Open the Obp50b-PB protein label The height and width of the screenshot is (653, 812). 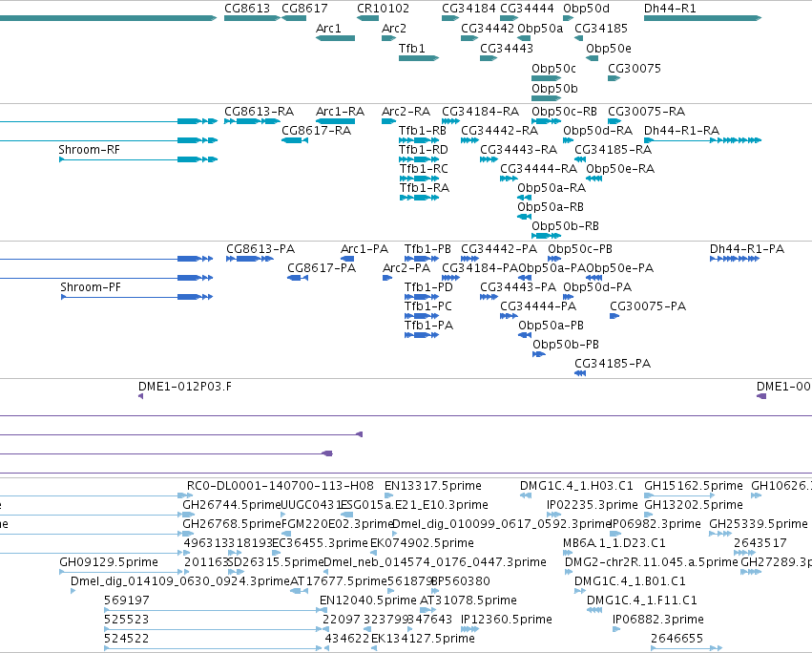566,345
